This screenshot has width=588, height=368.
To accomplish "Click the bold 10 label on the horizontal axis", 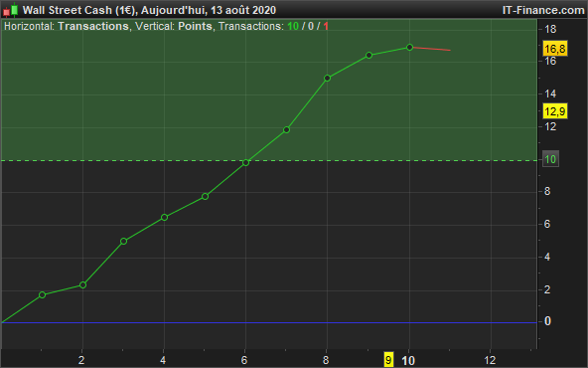I will tap(408, 360).
